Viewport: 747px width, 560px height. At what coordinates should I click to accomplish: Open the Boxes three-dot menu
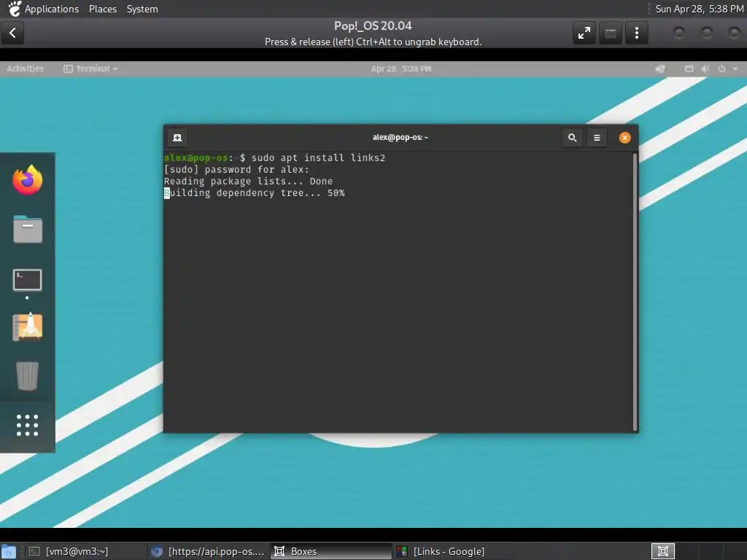point(636,33)
